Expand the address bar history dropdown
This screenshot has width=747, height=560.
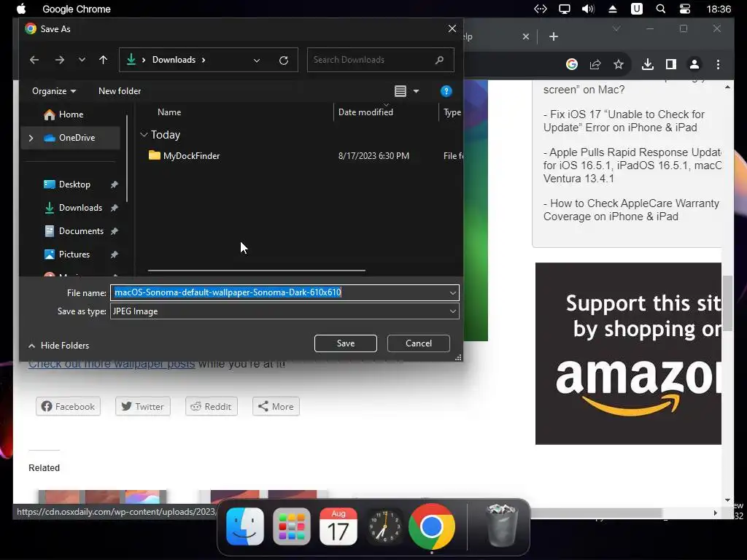pyautogui.click(x=257, y=60)
